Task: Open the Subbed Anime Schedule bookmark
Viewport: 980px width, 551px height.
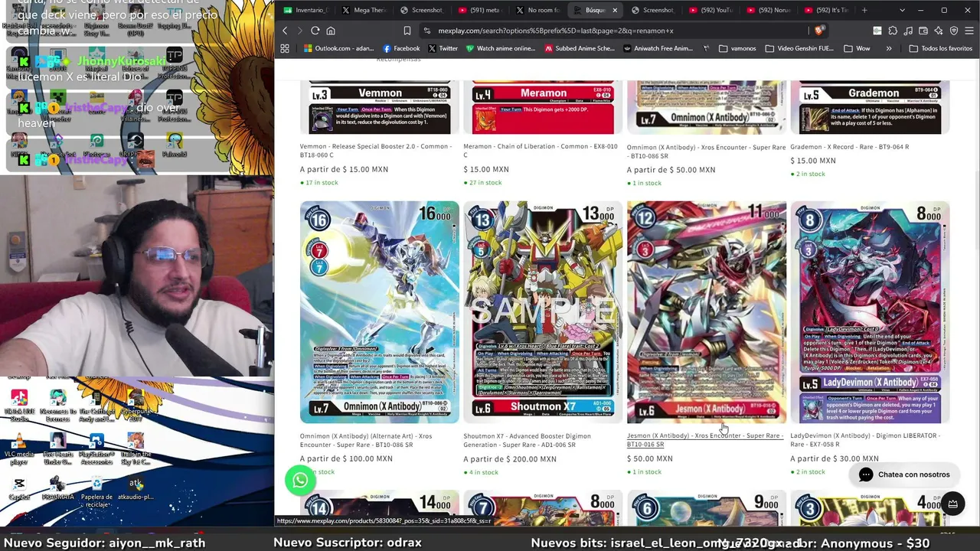Action: [580, 48]
